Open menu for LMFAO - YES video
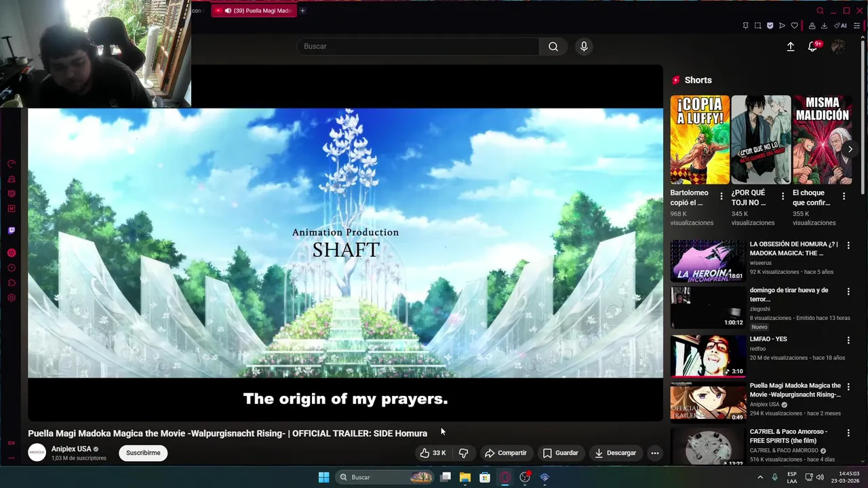The image size is (868, 488). (x=848, y=340)
